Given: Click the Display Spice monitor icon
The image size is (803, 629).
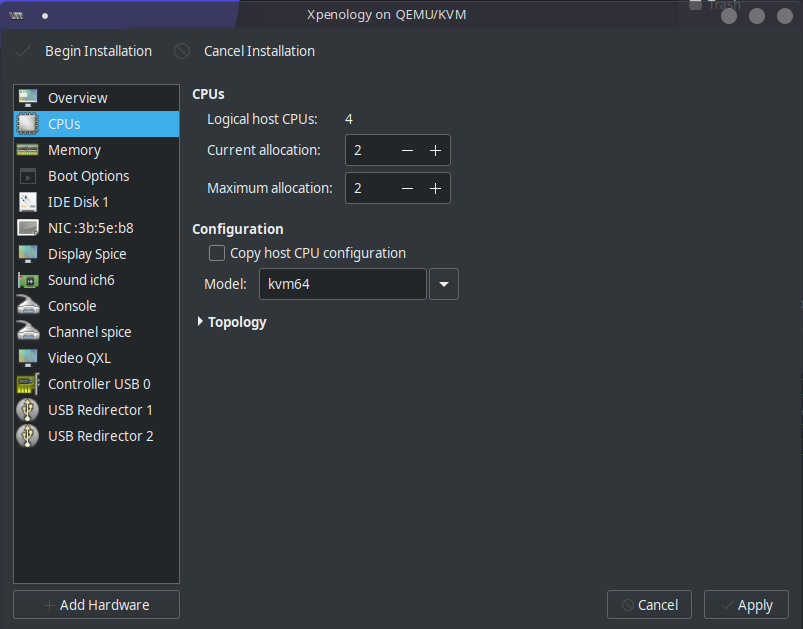Looking at the screenshot, I should pyautogui.click(x=28, y=254).
